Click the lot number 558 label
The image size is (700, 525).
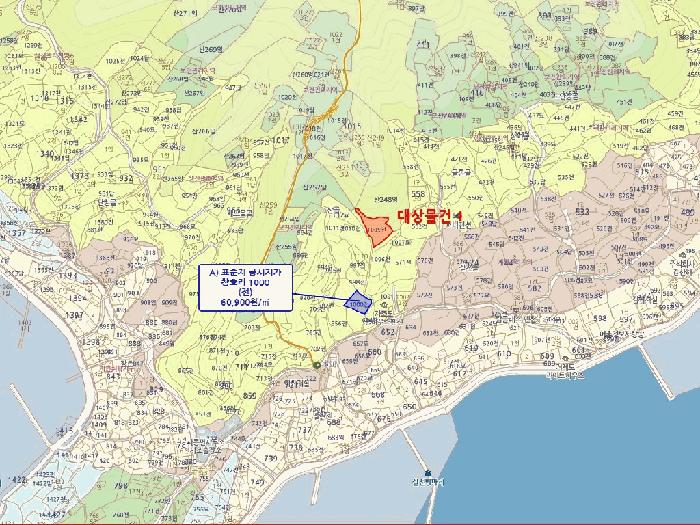point(418,194)
